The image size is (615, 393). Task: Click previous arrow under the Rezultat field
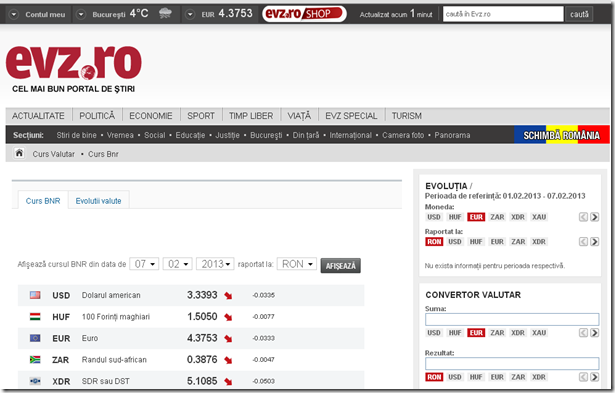pos(583,377)
